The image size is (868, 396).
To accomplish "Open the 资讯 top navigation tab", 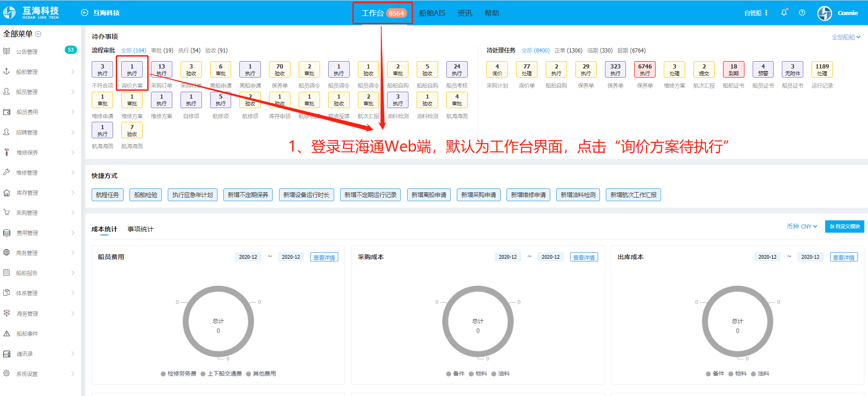I will coord(465,13).
